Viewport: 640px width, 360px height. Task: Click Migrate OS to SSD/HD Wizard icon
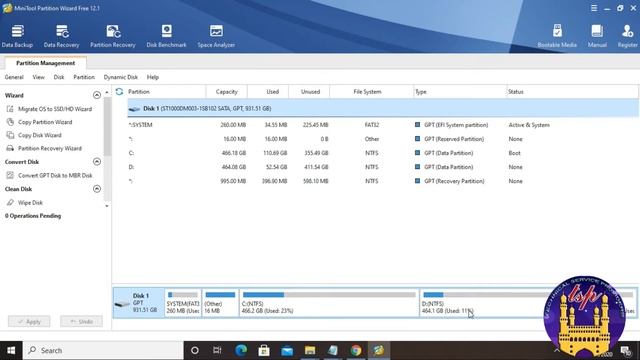[x=10, y=109]
